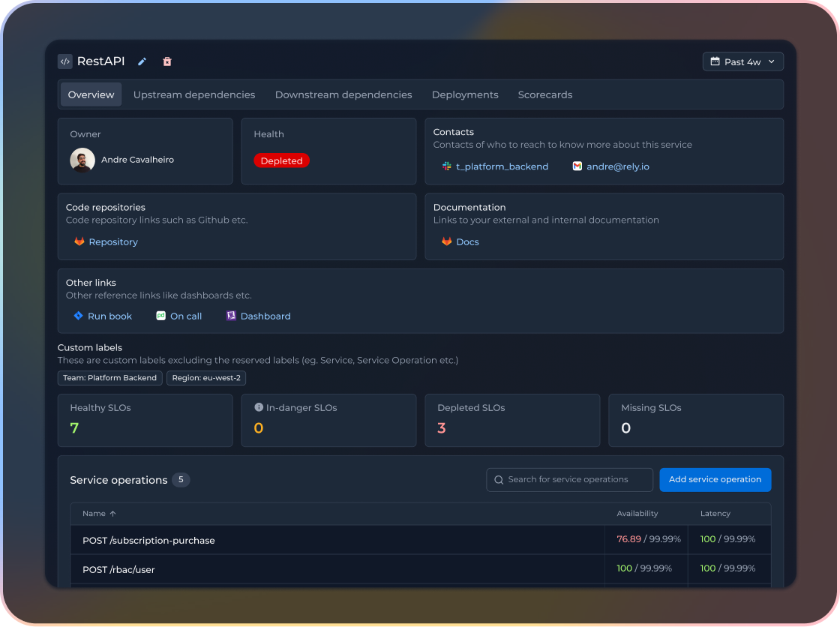Open the POST /rbac/user operation row

pos(421,569)
